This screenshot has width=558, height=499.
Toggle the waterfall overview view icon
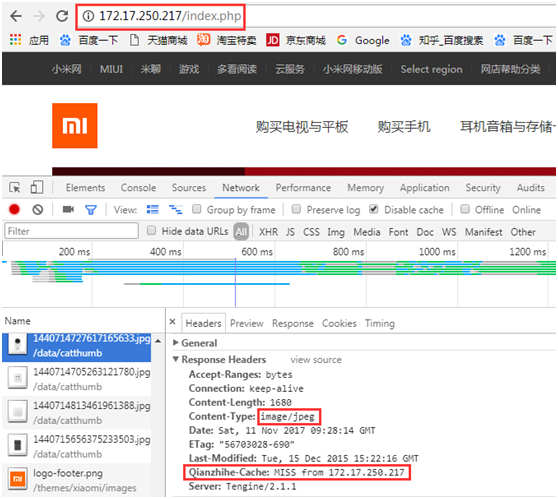pyautogui.click(x=175, y=210)
